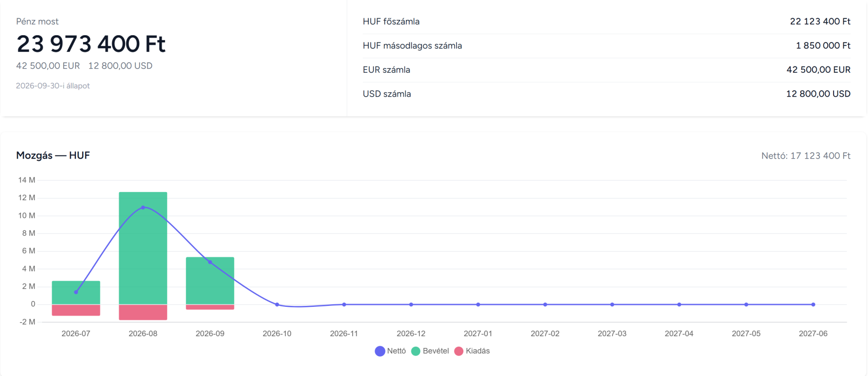Click the green Bevétel legend circle

click(416, 351)
